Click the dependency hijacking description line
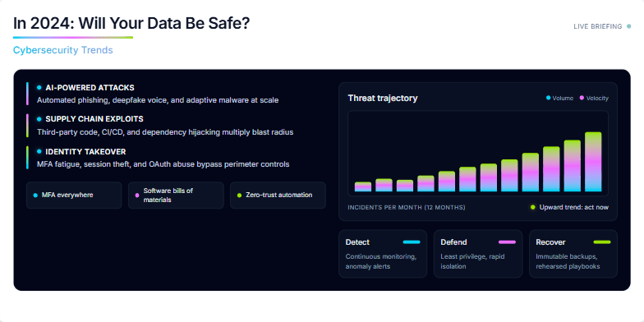Viewport: 644px width, 322px height. click(165, 132)
